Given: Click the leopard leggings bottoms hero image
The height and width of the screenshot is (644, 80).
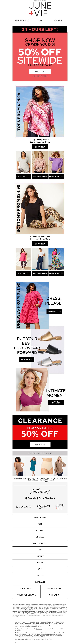Looking at the screenshot, I should (x=40, y=208).
